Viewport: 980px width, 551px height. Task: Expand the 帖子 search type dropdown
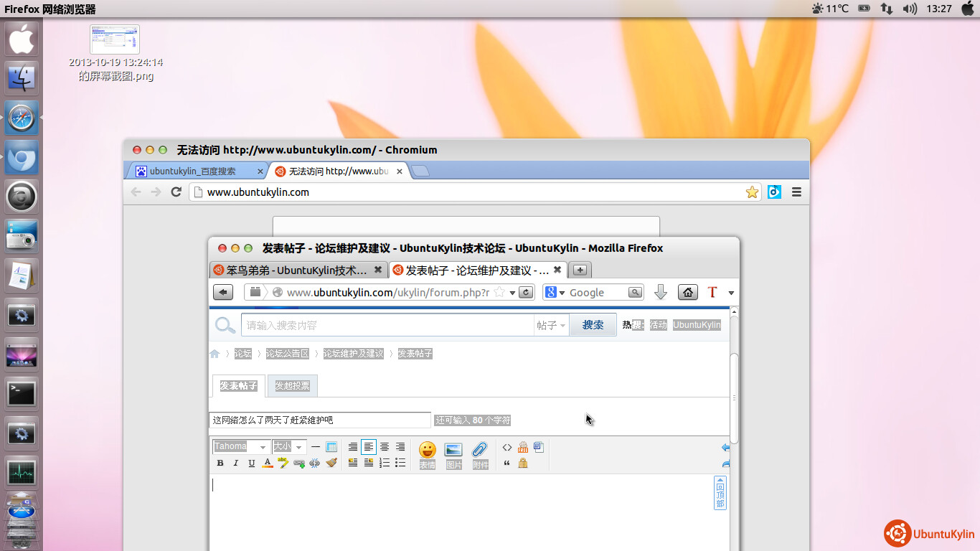click(x=551, y=325)
